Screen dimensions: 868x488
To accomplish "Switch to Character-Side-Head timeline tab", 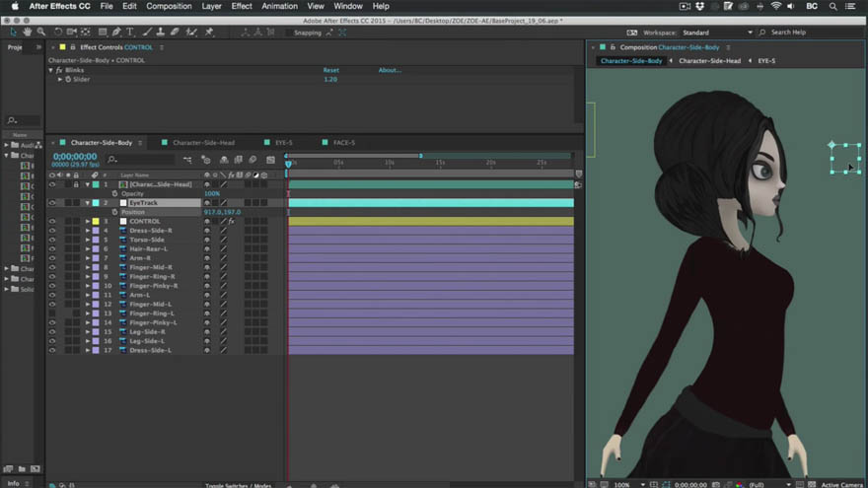I will pyautogui.click(x=203, y=143).
